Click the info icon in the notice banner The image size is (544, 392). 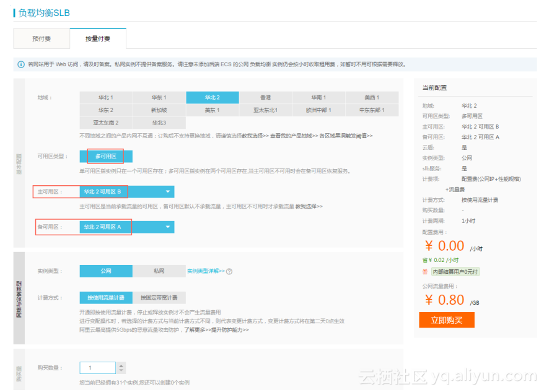click(20, 64)
